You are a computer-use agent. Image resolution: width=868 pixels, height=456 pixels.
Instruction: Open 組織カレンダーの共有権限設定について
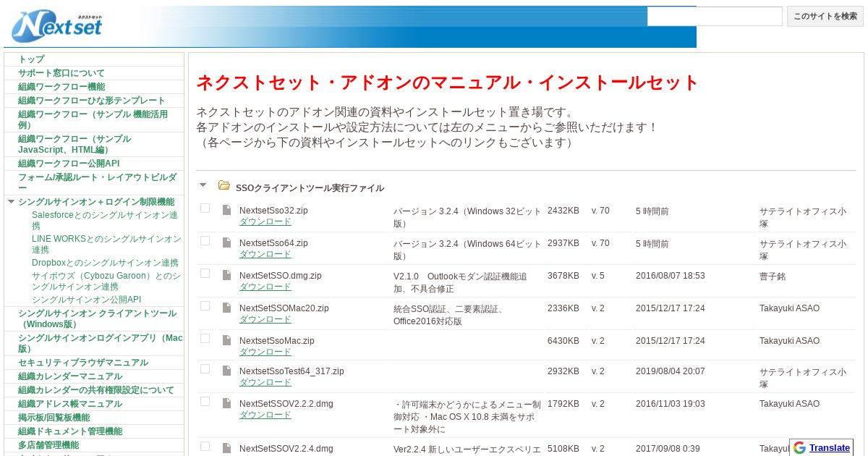(96, 390)
